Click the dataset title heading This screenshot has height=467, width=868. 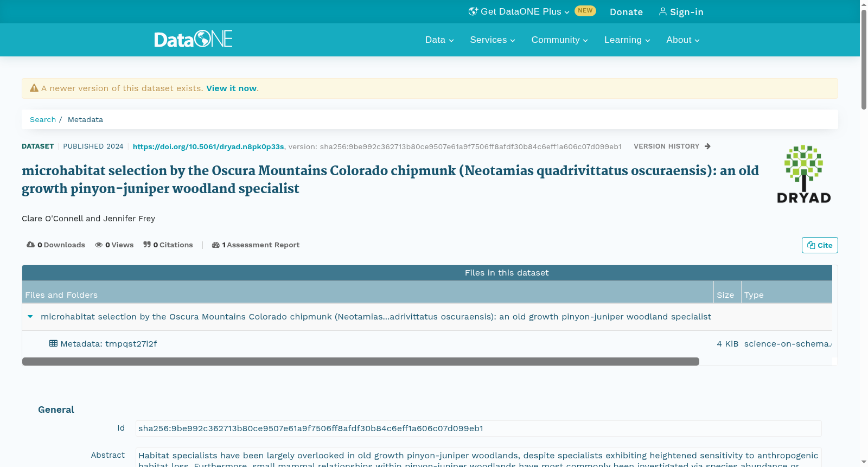(390, 180)
